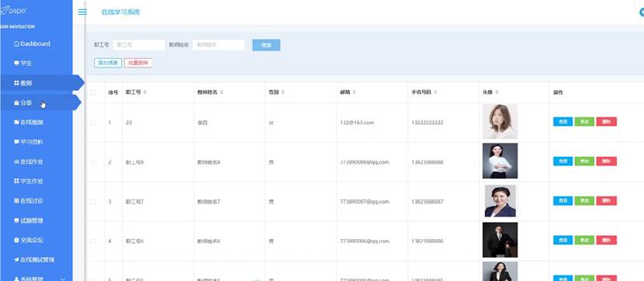
Task: Click 查看 for the 教师姓名8 row
Action: 563,161
